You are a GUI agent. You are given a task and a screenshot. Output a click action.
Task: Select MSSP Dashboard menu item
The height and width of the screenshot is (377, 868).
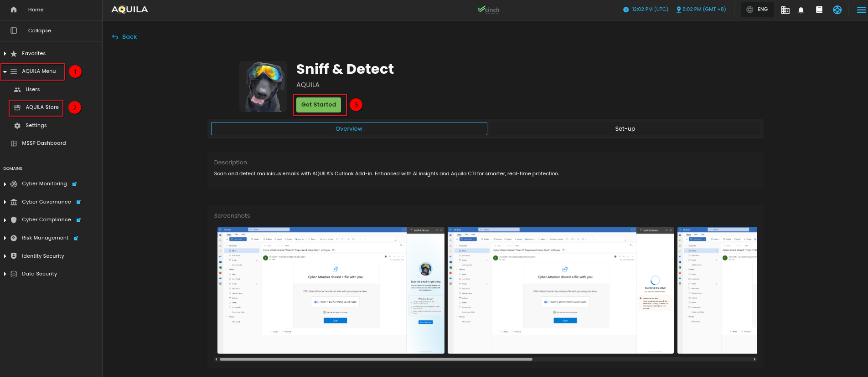[44, 143]
